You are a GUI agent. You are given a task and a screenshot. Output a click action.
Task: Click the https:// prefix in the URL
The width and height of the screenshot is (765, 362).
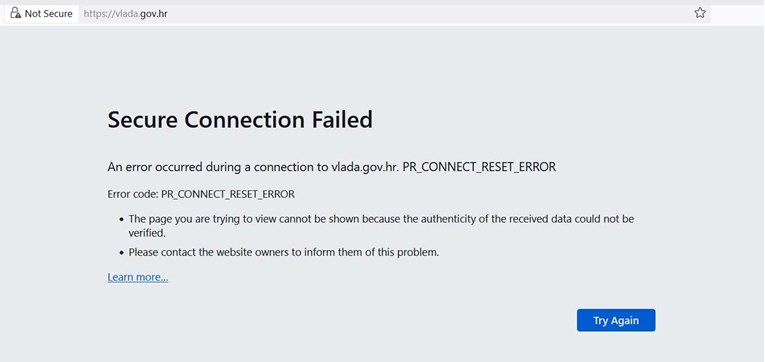[x=99, y=14]
